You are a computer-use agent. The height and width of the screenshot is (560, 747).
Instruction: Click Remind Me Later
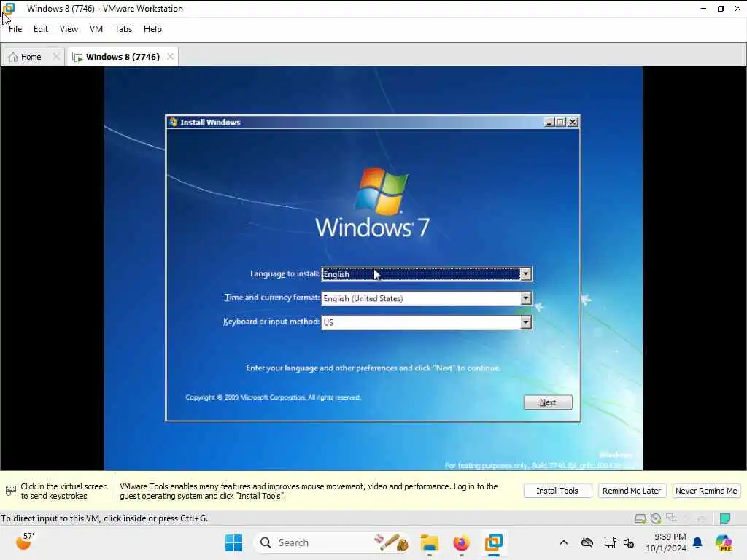(x=632, y=491)
